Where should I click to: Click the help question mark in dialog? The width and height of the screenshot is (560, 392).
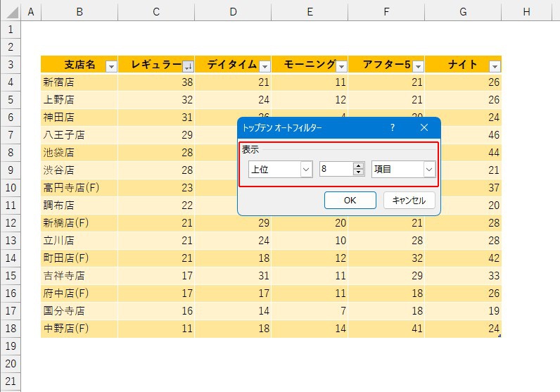point(392,127)
